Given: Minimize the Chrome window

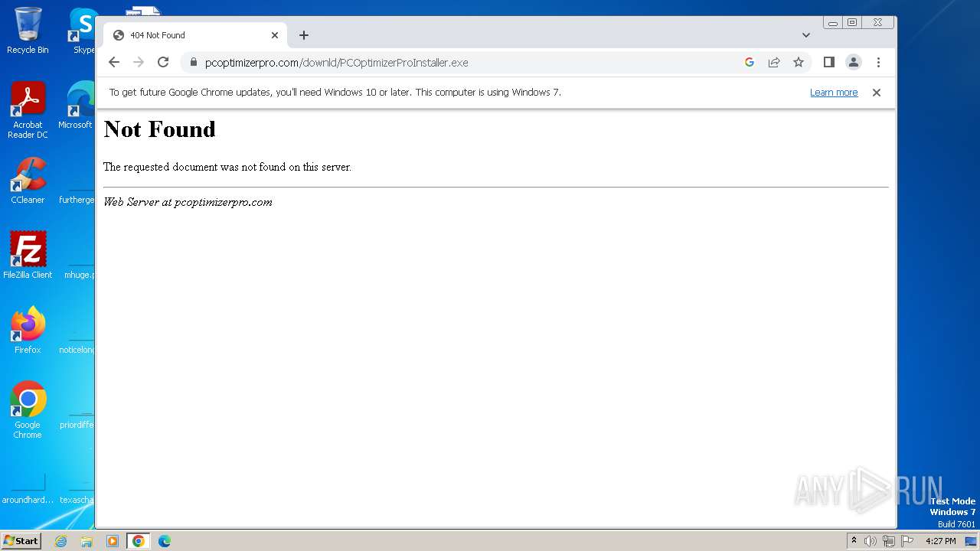Looking at the screenshot, I should [833, 23].
